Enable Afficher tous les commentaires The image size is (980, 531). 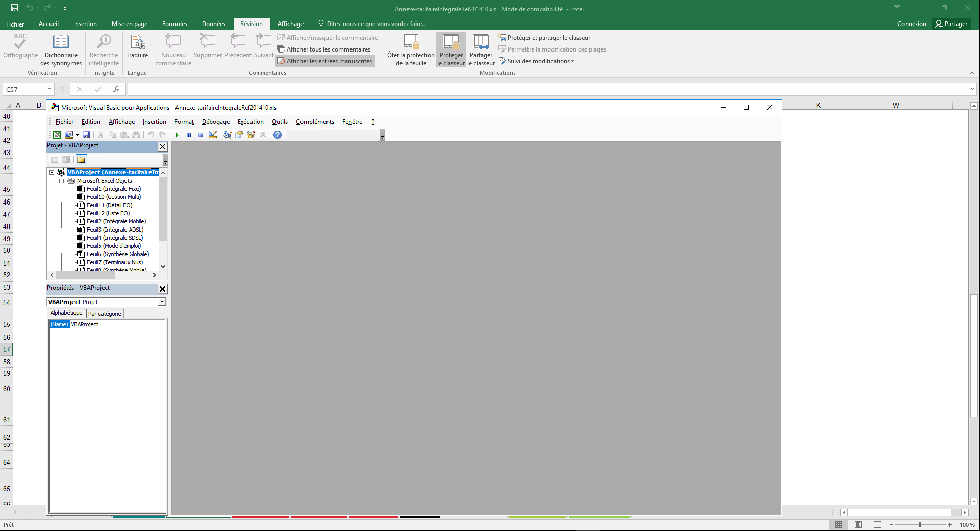click(x=325, y=49)
